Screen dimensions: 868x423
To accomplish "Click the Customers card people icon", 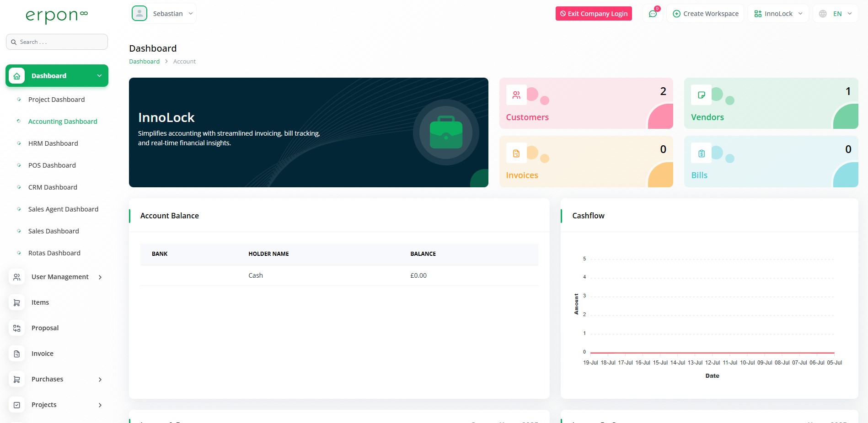I will tap(516, 95).
